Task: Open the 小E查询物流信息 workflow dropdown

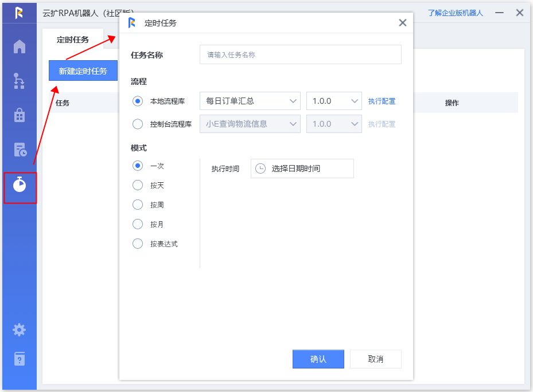Action: pos(250,124)
